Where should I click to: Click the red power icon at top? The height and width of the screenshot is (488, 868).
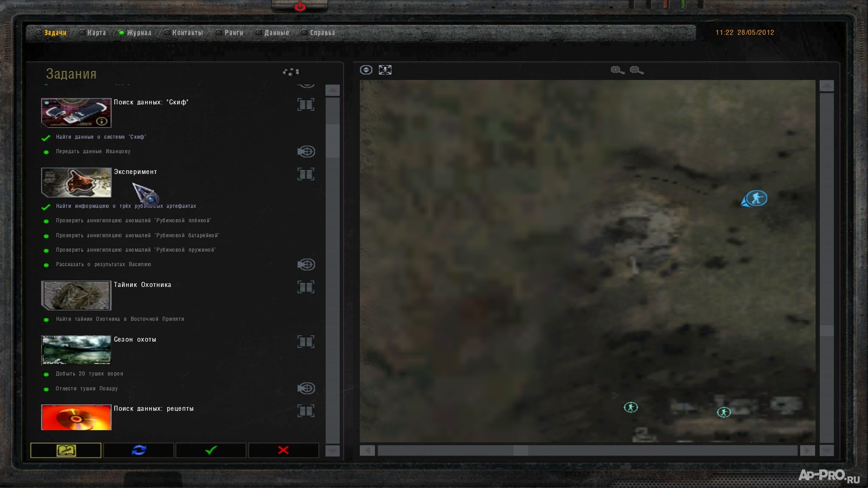[x=300, y=6]
